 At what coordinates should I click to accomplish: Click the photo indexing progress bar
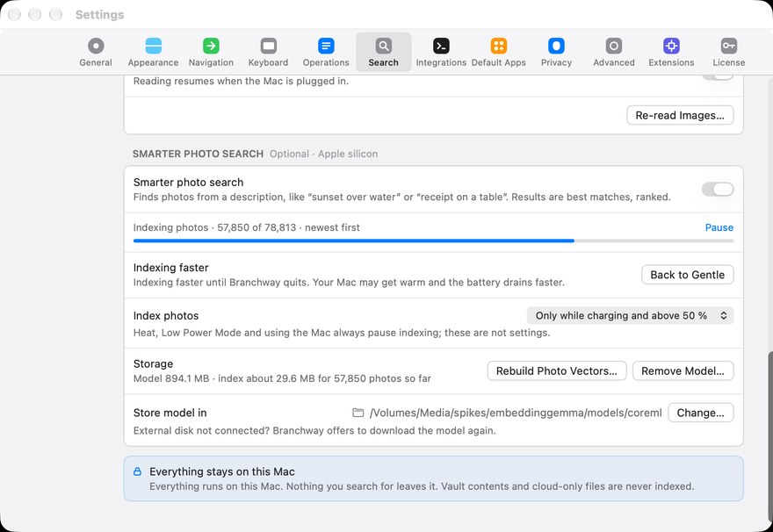tap(433, 241)
